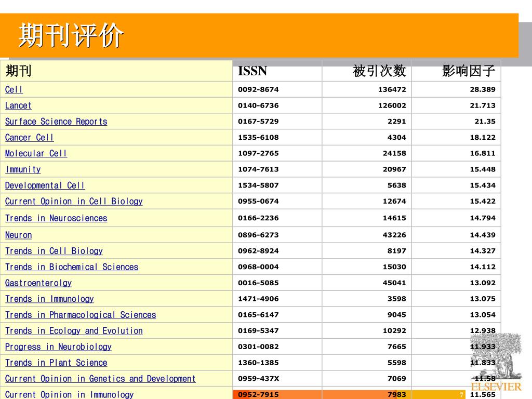Image resolution: width=532 pixels, height=399 pixels.
Task: Click citation count 24158
Action: (x=394, y=153)
